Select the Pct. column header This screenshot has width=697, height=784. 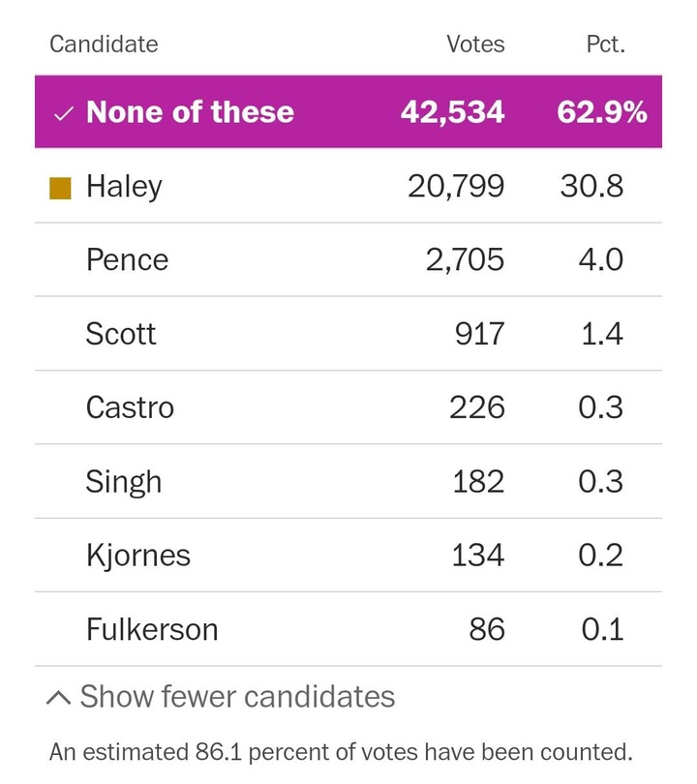(605, 45)
